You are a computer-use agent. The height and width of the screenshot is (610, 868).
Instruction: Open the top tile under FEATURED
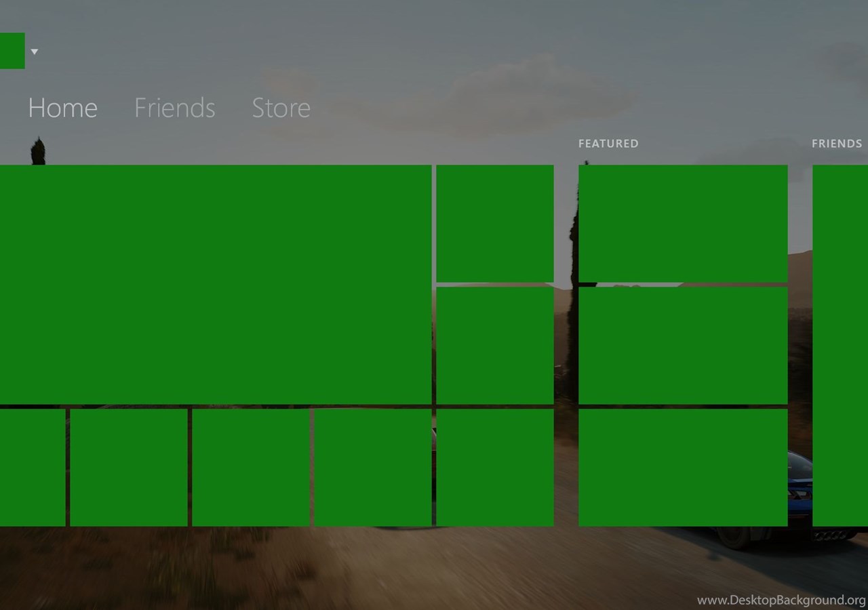click(x=683, y=224)
